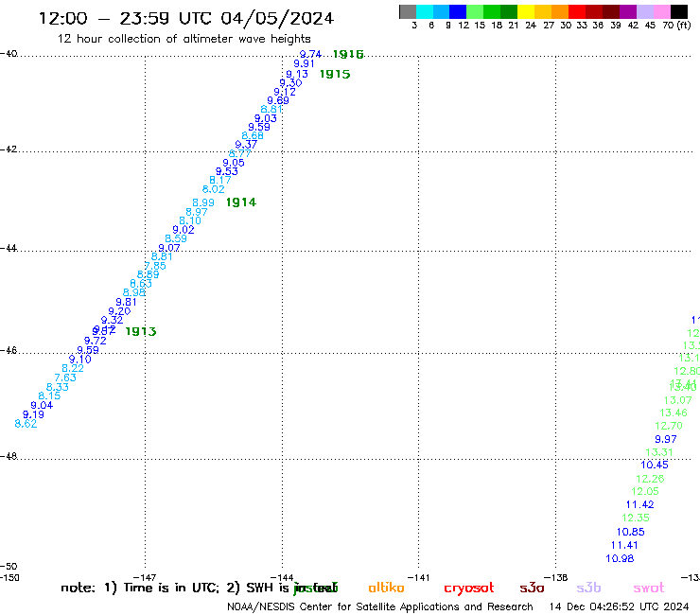Select the wave height value 8.97
The width and height of the screenshot is (700, 615).
pyautogui.click(x=197, y=212)
